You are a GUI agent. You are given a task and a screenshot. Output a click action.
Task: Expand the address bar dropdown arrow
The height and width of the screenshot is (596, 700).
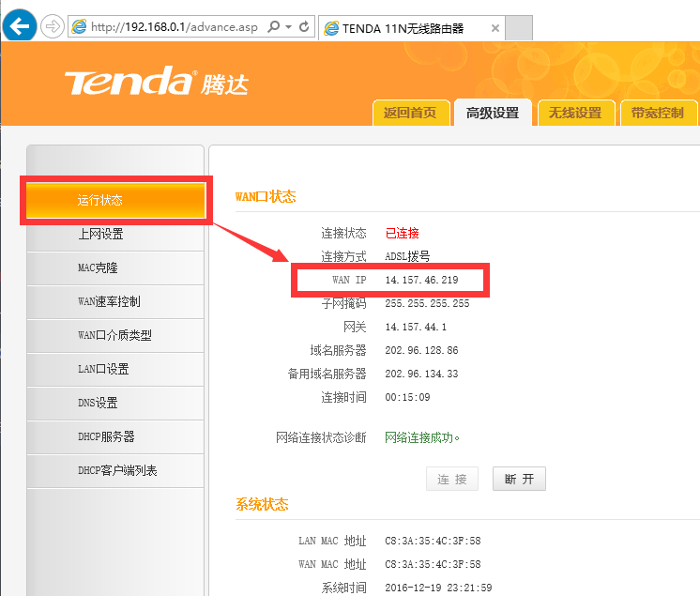288,27
